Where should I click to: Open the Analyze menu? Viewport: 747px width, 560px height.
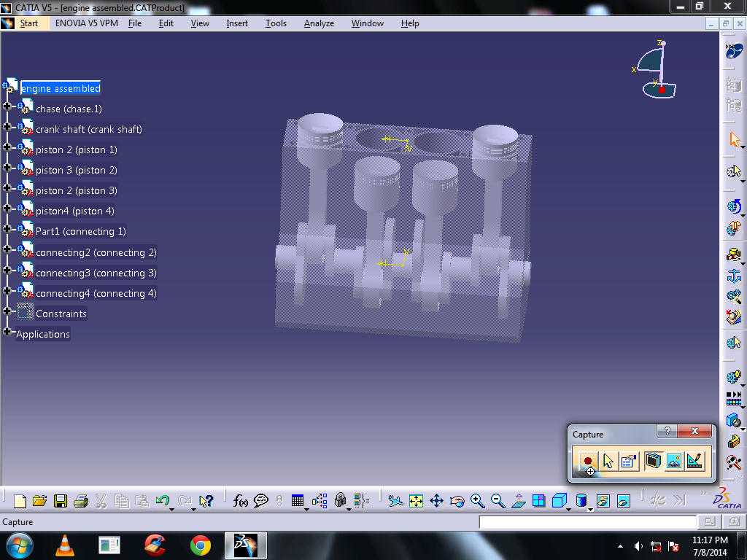(x=319, y=23)
